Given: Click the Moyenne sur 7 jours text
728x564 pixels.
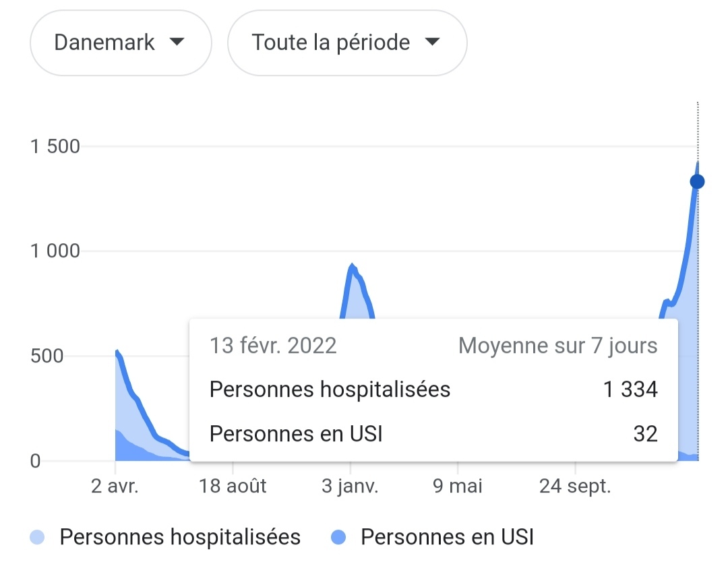Looking at the screenshot, I should coord(557,346).
